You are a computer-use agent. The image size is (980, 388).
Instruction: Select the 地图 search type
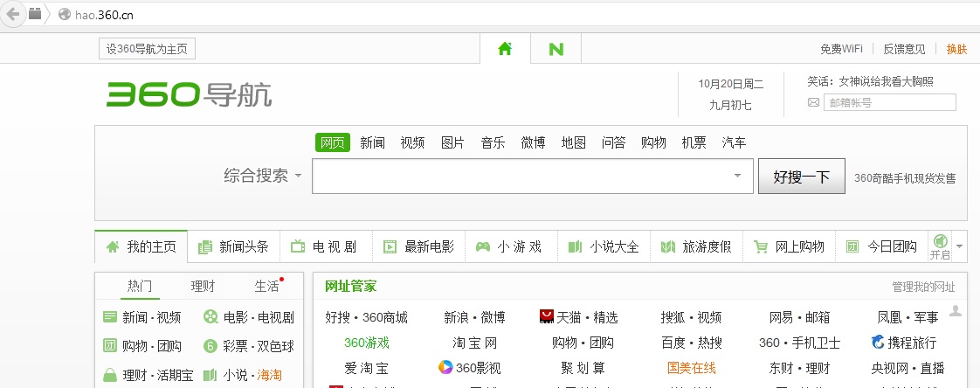coord(574,142)
